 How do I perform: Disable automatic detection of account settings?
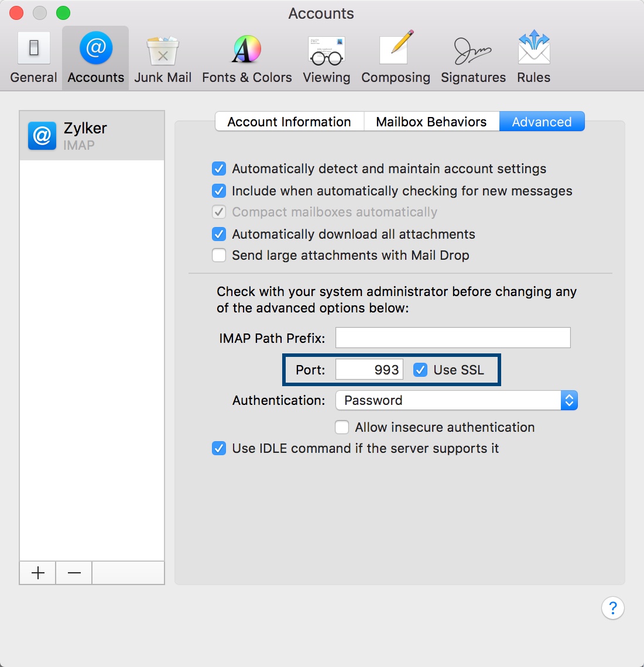(x=218, y=169)
